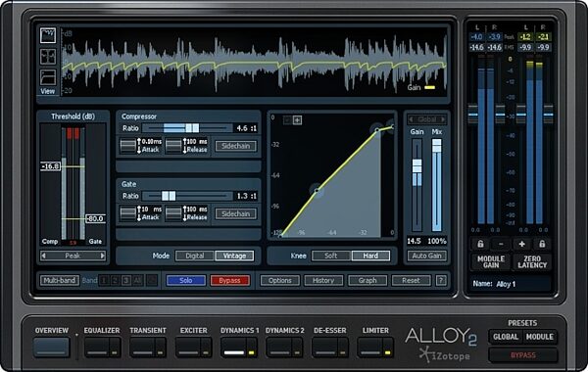Select Digital mode
588x372 pixels.
pyautogui.click(x=195, y=256)
